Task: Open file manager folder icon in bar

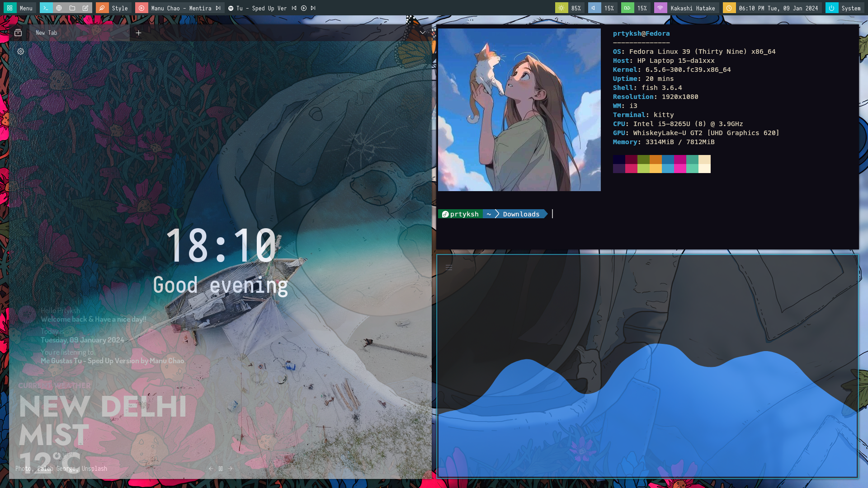Action: click(x=72, y=8)
